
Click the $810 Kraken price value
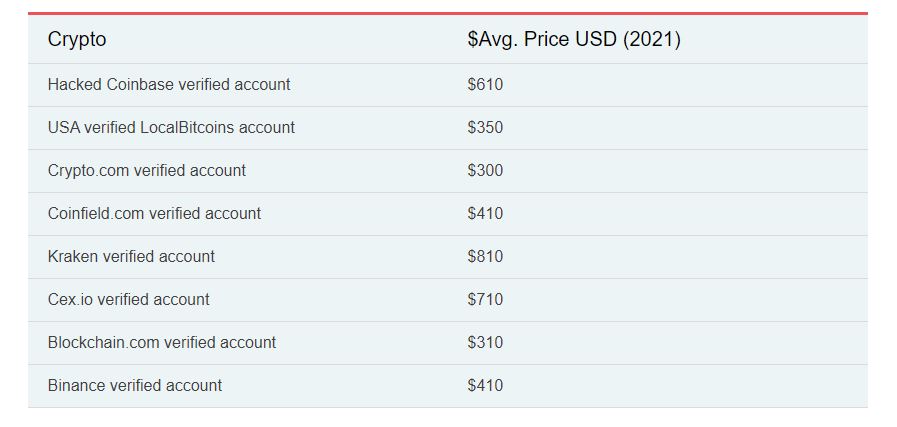pyautogui.click(x=485, y=256)
